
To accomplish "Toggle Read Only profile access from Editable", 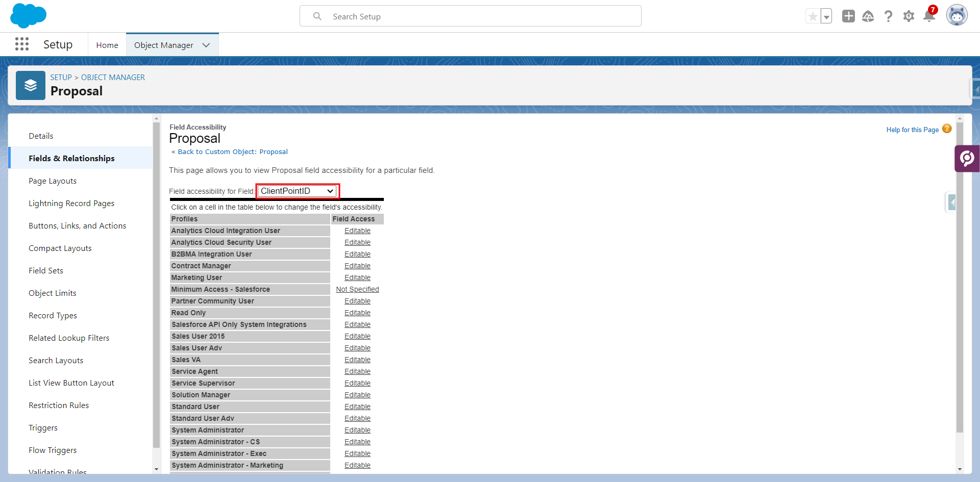I will tap(357, 313).
